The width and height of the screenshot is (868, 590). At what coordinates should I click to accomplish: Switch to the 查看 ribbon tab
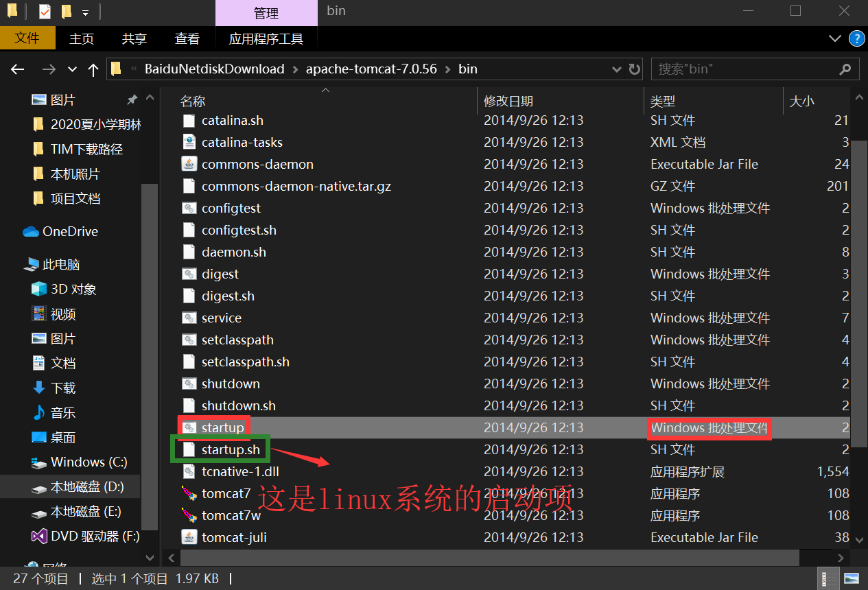[187, 39]
